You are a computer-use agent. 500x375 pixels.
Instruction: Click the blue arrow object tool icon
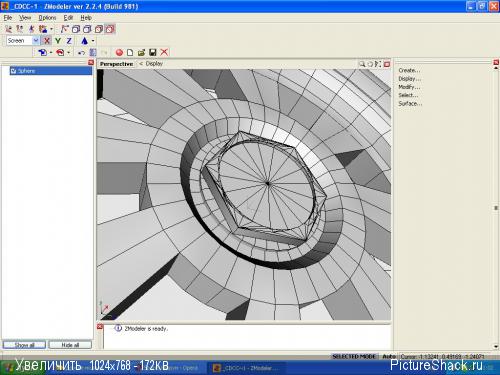tap(42, 52)
